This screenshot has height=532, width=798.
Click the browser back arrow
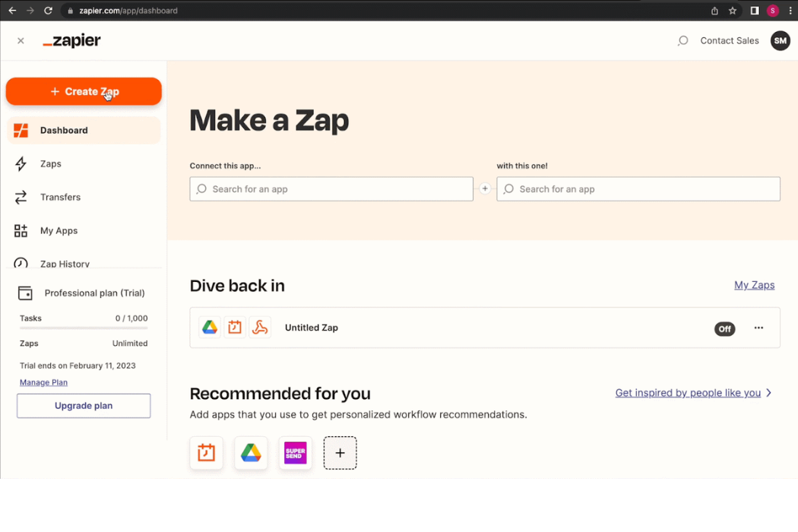12,10
